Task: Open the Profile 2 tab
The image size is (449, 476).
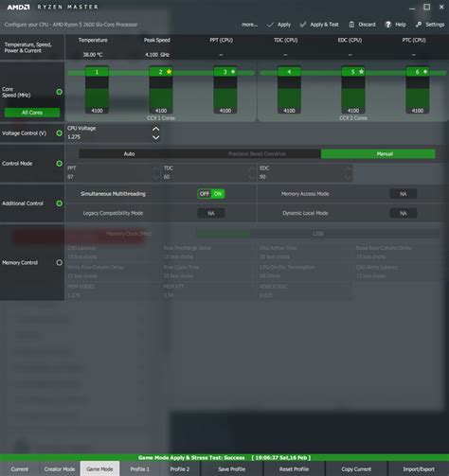Action: click(x=180, y=469)
